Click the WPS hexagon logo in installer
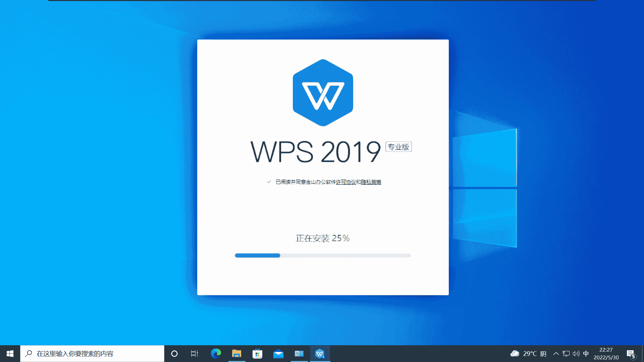The image size is (644, 362). tap(323, 93)
